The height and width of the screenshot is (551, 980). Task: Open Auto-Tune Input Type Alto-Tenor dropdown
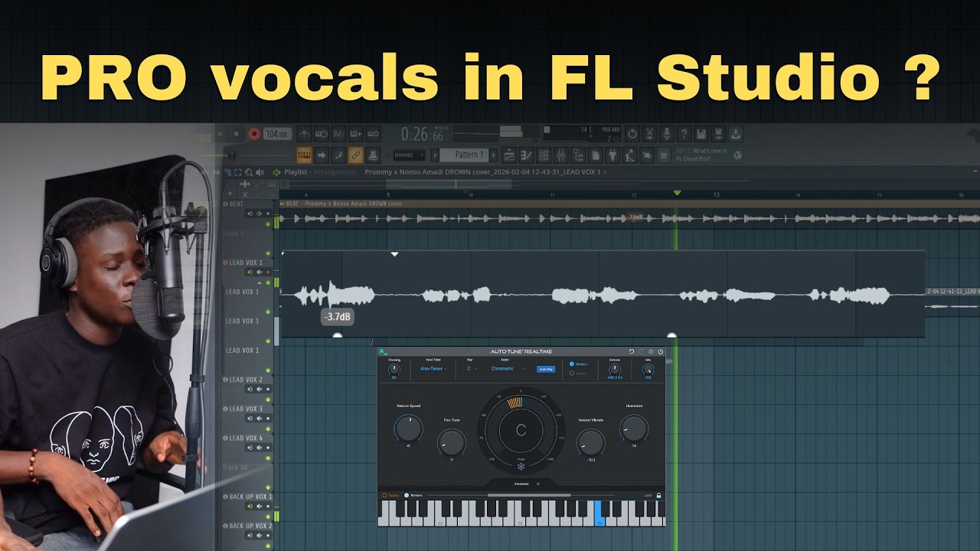tap(433, 368)
